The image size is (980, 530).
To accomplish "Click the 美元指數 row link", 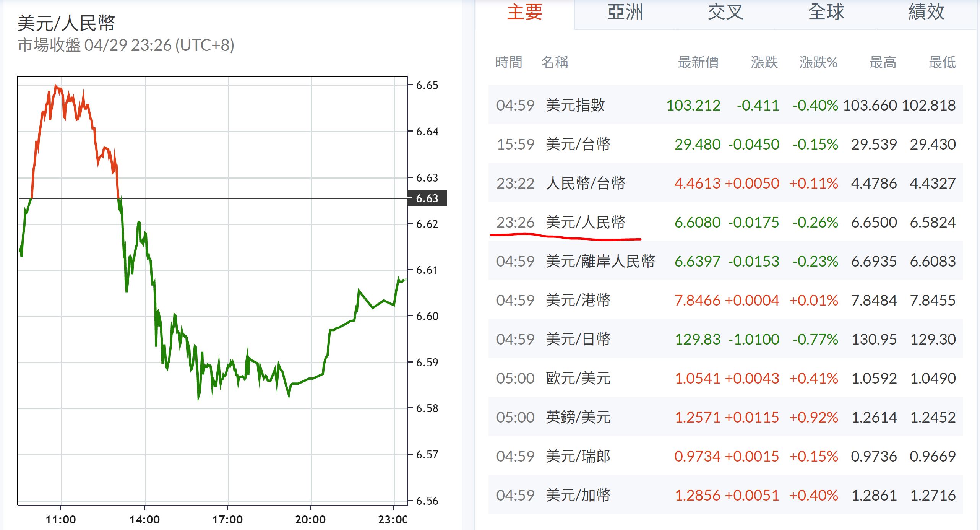I will (x=575, y=105).
